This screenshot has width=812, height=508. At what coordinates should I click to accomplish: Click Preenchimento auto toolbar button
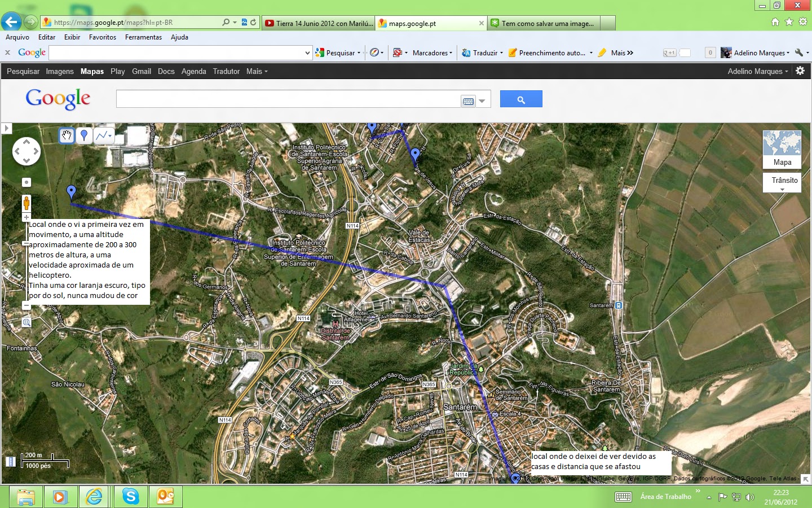[547, 52]
